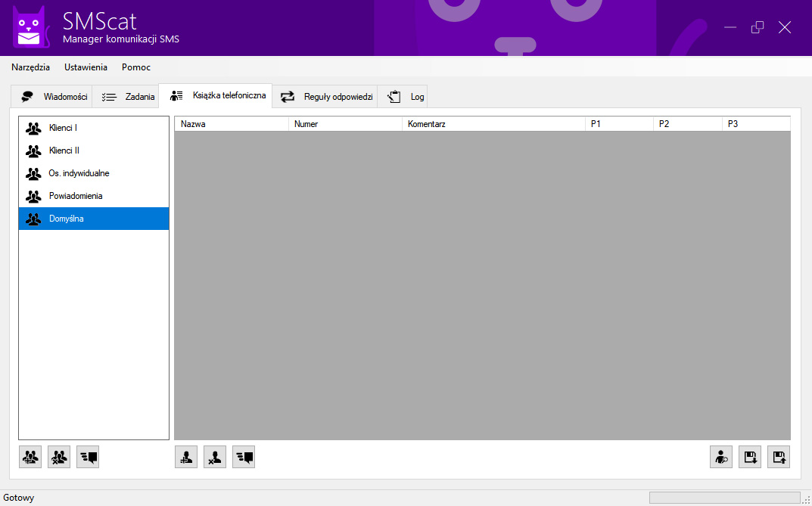Minimize the SMScat window

730,27
